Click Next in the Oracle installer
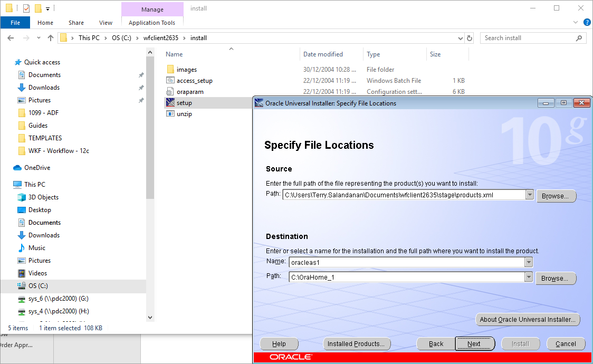 [x=474, y=343]
